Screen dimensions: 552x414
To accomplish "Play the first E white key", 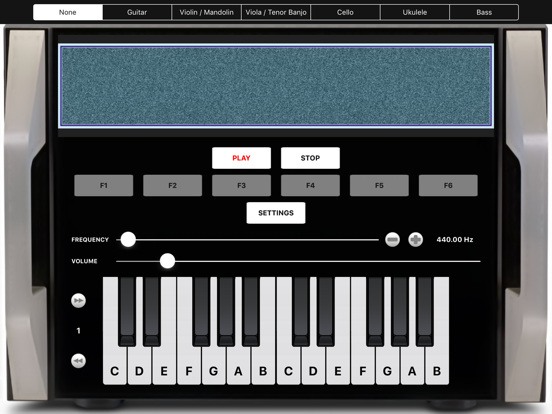I will 164,366.
